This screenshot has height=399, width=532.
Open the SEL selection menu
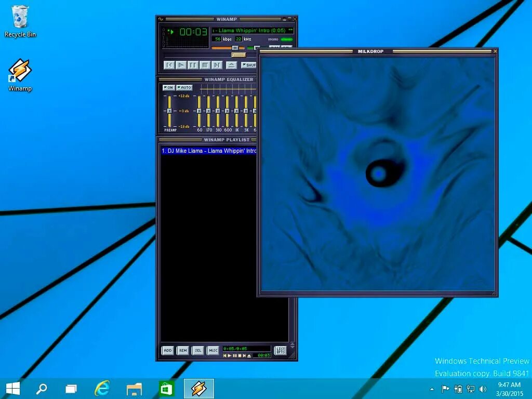[x=198, y=350]
